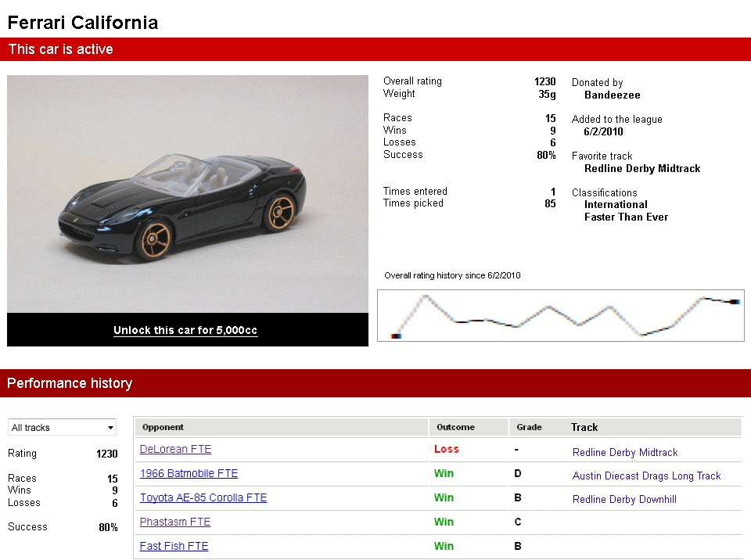Click Redline Derby Midtrack in table

click(625, 452)
